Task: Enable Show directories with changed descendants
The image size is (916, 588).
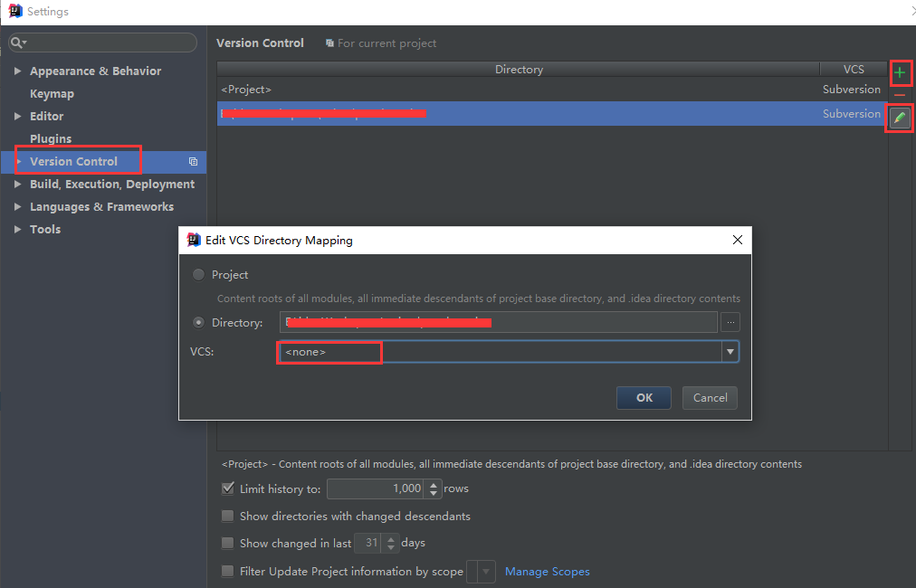Action: (228, 517)
